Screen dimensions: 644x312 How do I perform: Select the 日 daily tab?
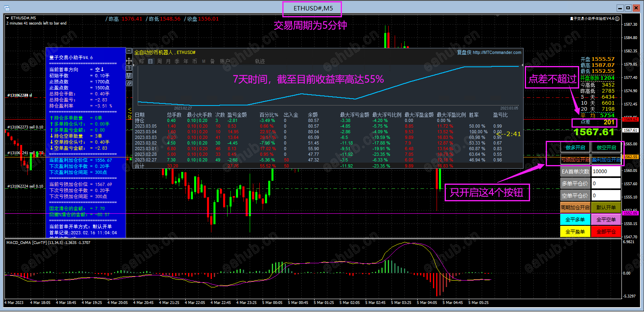click(150, 61)
